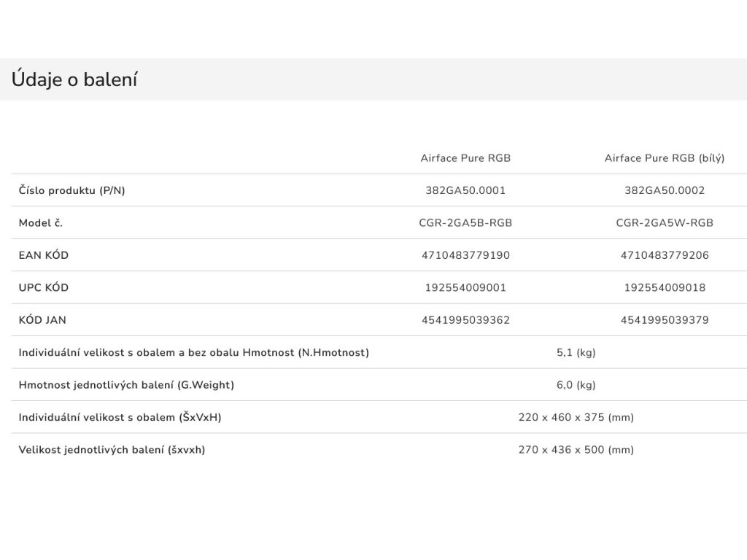Click product number 382GA50.0001
Image resolution: width=747 pixels, height=560 pixels.
coord(465,190)
